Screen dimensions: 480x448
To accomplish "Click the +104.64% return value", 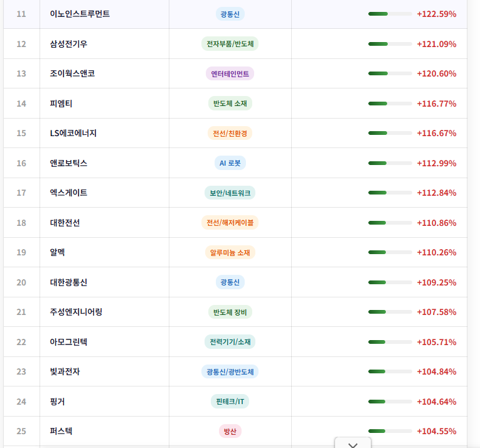I will click(437, 402).
